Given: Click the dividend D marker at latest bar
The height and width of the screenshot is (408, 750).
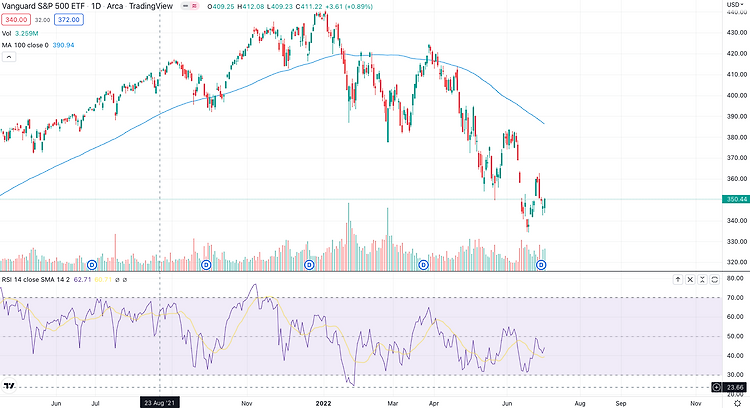Looking at the screenshot, I should click(x=541, y=265).
